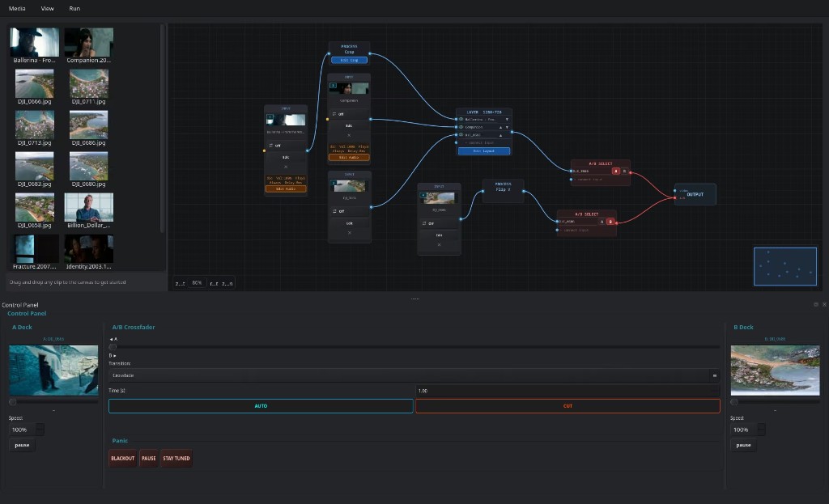Click the A Deck seek slider handle

click(13, 402)
